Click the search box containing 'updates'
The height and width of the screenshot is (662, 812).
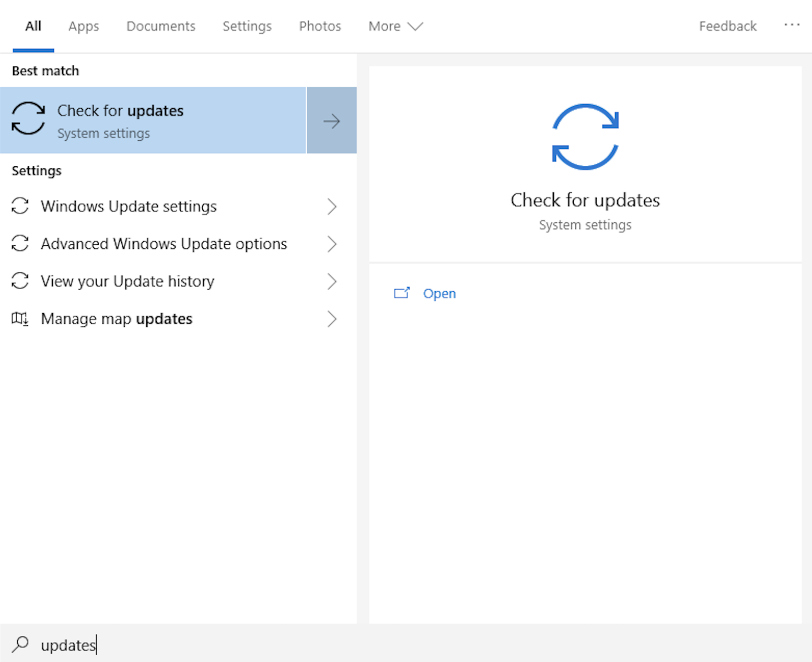point(406,644)
